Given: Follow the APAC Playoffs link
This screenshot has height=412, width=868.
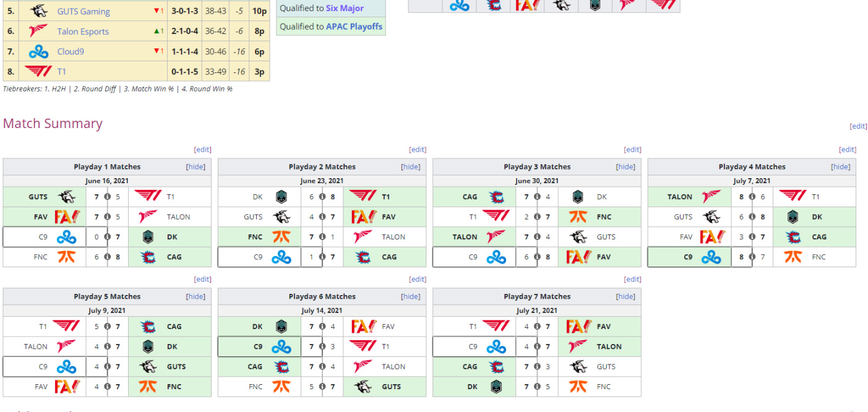Looking at the screenshot, I should pyautogui.click(x=354, y=27).
